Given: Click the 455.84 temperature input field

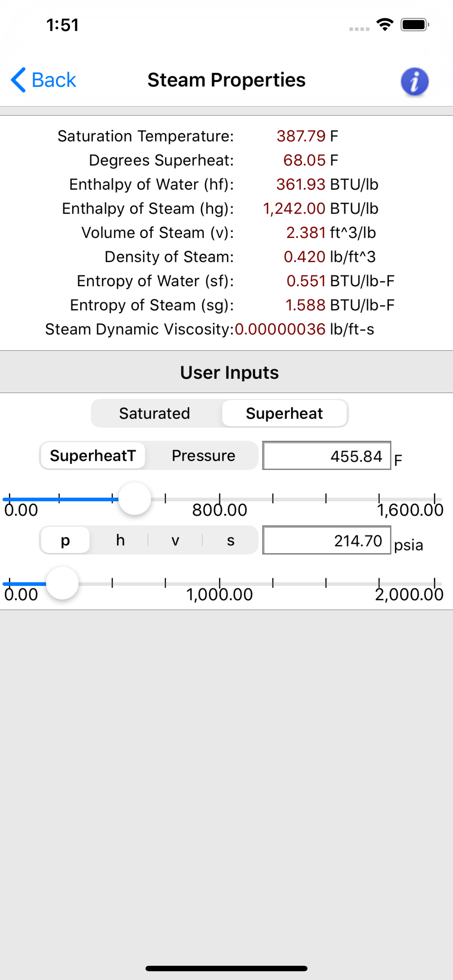Looking at the screenshot, I should (326, 455).
